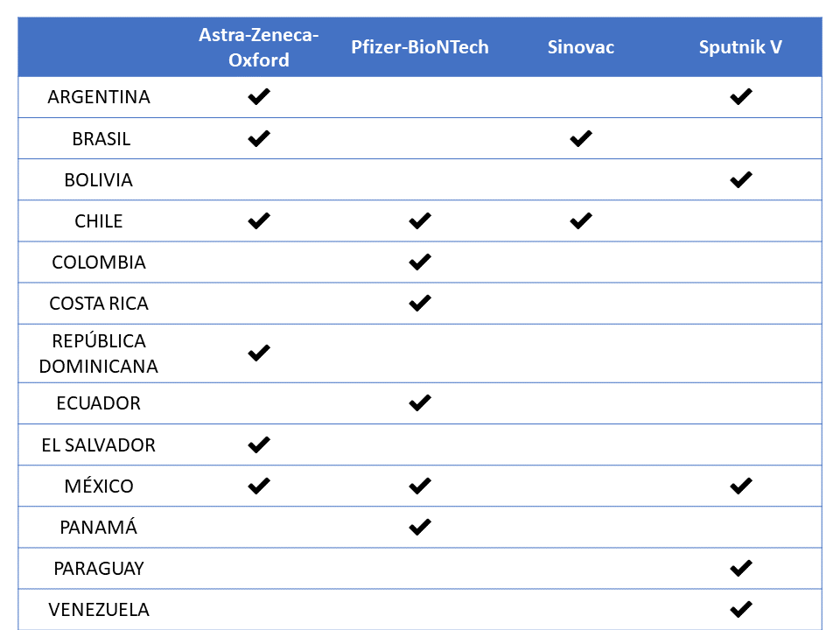Click República Dominicana's Astra-Zeneca checkmark
Viewport: 840px width, 630px height.
point(259,353)
